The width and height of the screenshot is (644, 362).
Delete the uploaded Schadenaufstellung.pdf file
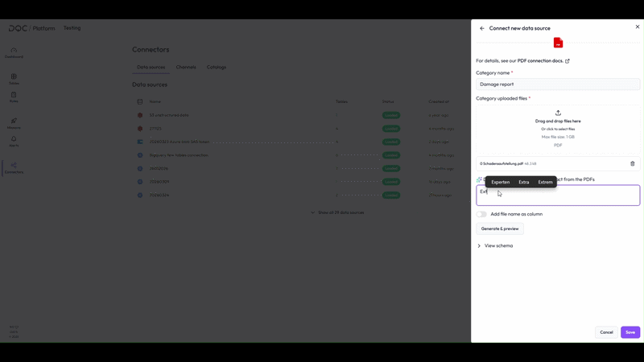[x=633, y=164]
